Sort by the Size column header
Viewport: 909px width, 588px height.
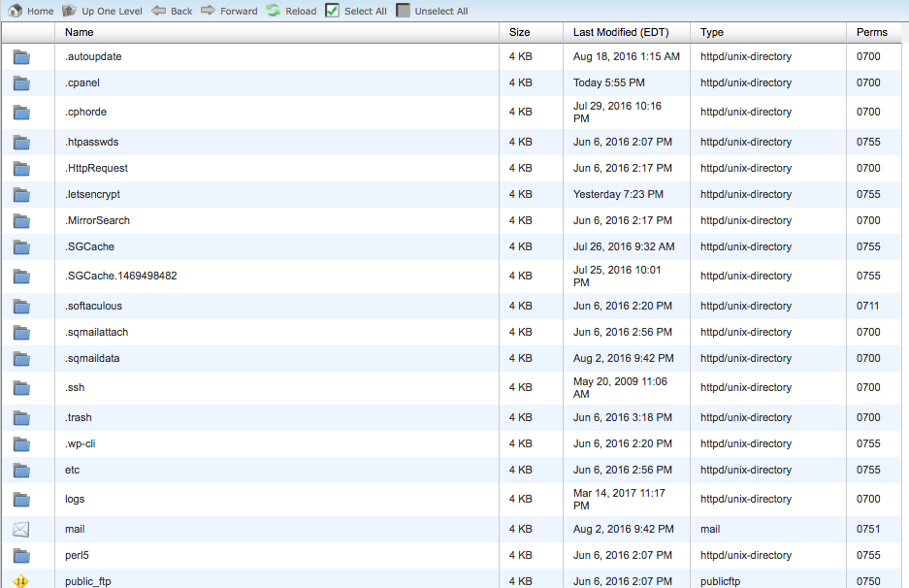(x=520, y=32)
